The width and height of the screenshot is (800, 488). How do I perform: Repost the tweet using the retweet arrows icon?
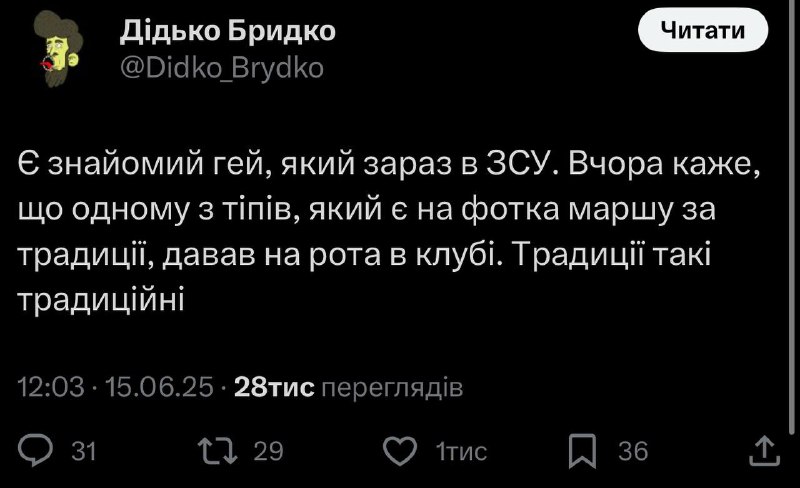coord(217,450)
